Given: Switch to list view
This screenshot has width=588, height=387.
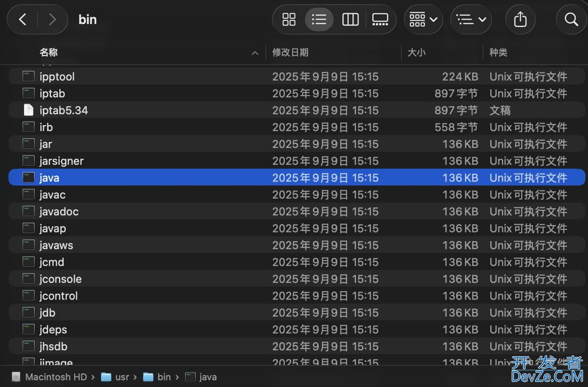Looking at the screenshot, I should click(319, 20).
